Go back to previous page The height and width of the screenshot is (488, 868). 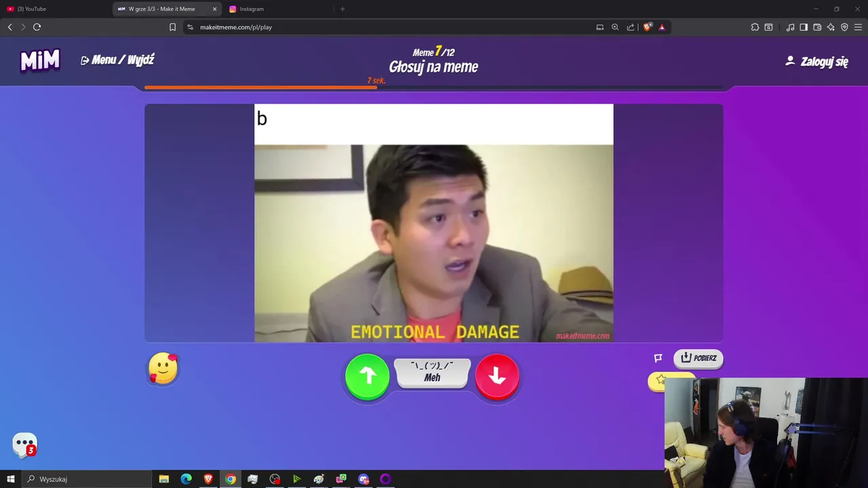click(9, 27)
